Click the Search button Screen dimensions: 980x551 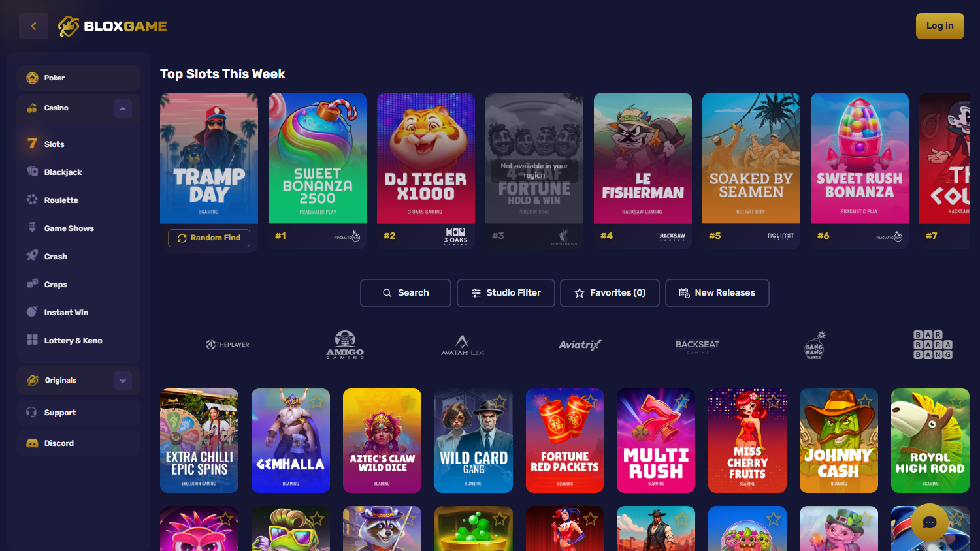(406, 293)
